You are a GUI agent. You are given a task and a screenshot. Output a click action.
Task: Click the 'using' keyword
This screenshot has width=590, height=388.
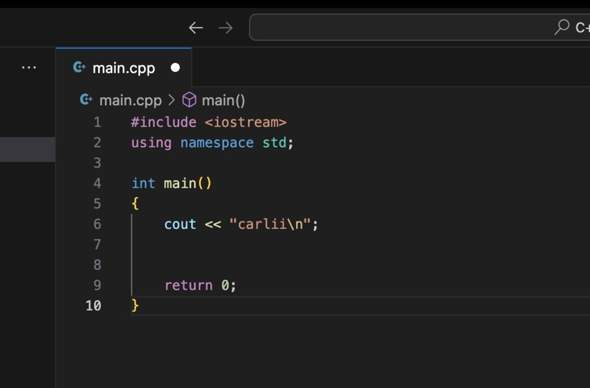click(151, 143)
